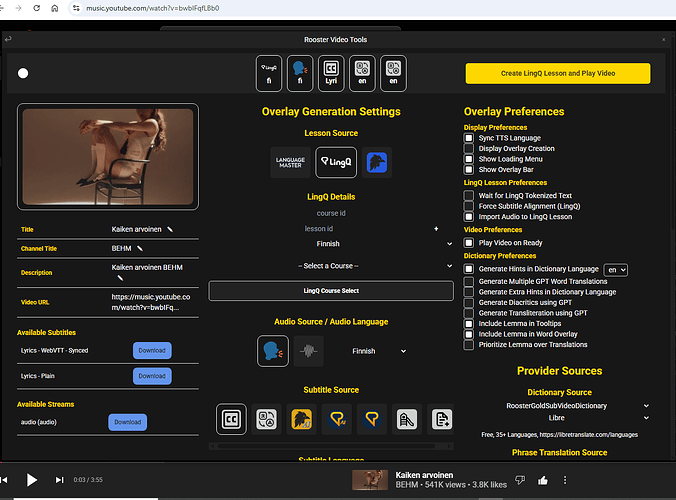Click the second translate 'en' tile in top bar
The height and width of the screenshot is (500, 676).
pyautogui.click(x=393, y=73)
